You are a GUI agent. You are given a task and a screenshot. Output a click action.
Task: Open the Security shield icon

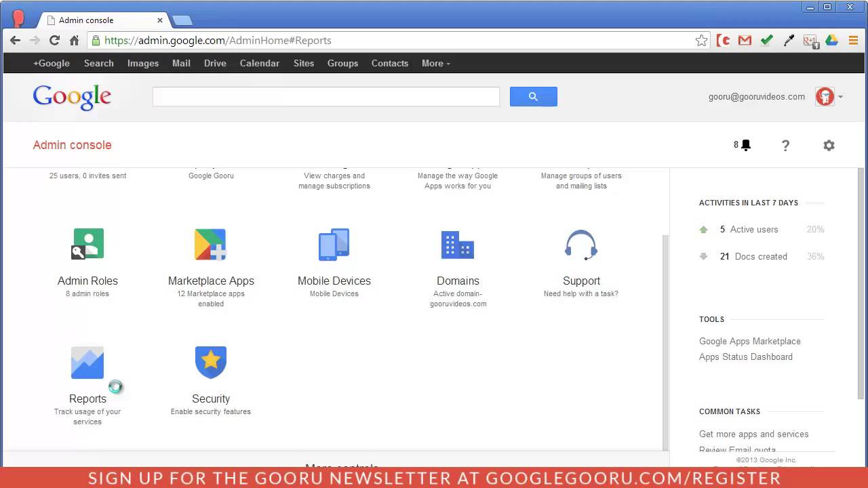coord(211,363)
